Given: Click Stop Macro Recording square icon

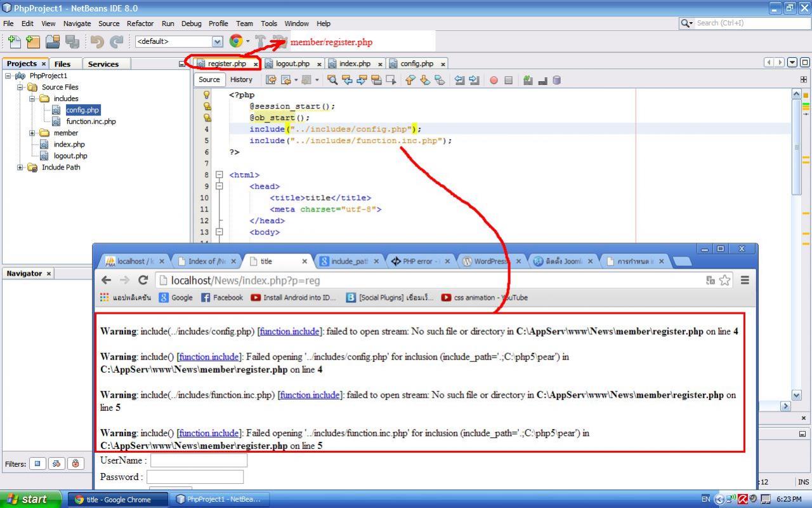Looking at the screenshot, I should 508,80.
